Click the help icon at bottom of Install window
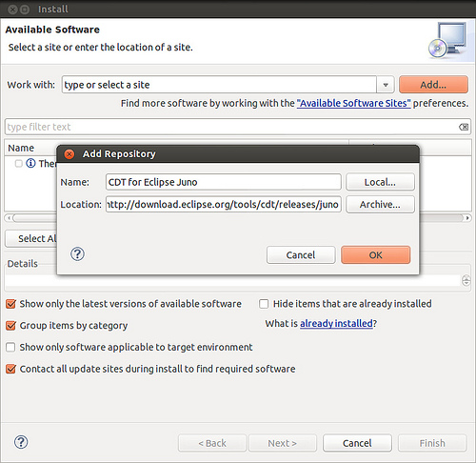The image size is (476, 463). tap(21, 442)
